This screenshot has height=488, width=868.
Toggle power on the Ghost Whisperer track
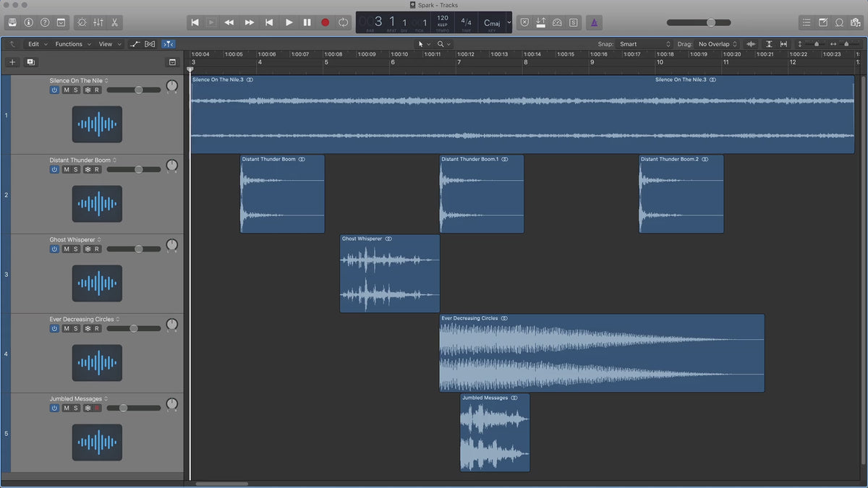click(54, 249)
